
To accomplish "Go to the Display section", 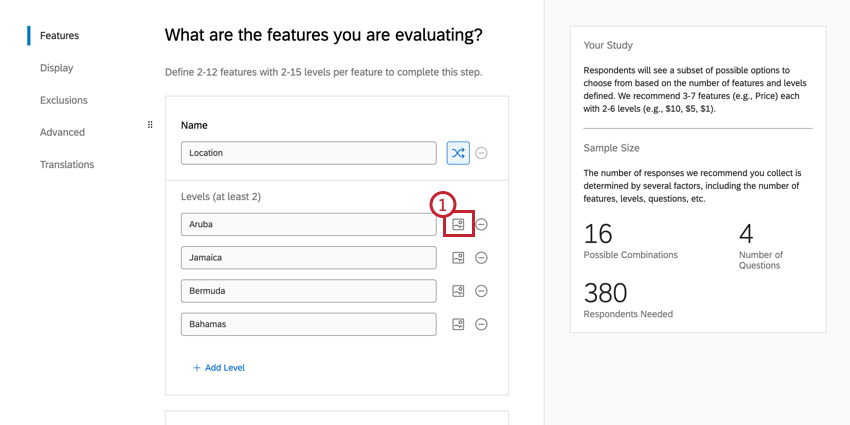I will [x=56, y=68].
